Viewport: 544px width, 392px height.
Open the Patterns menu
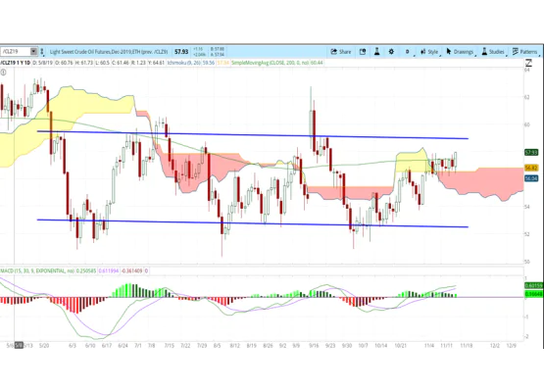525,52
